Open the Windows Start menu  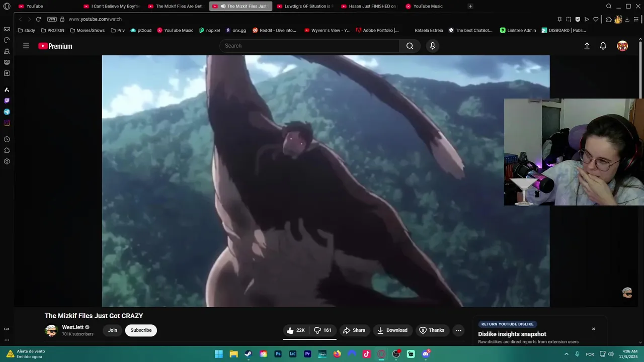[219, 354]
